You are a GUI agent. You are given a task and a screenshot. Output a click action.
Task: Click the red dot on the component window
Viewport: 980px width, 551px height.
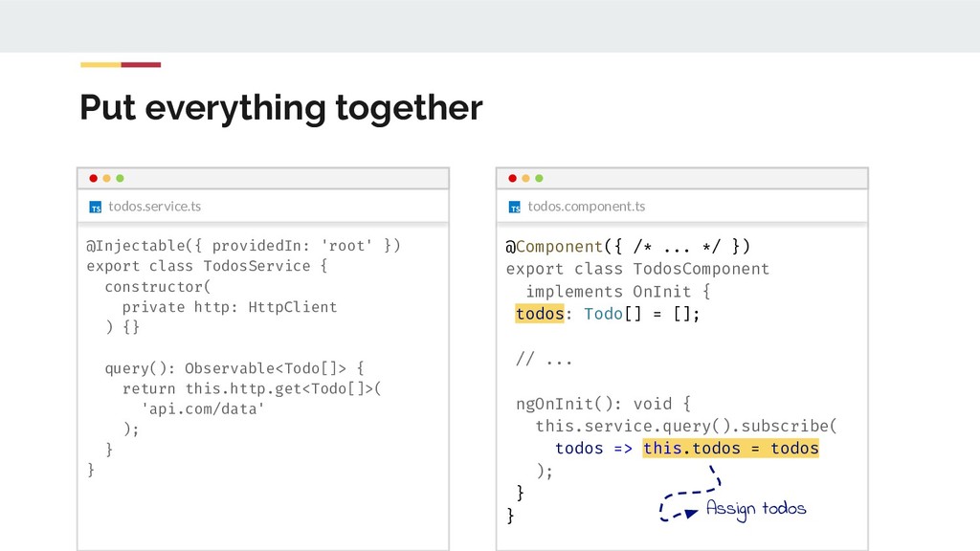pyautogui.click(x=512, y=178)
